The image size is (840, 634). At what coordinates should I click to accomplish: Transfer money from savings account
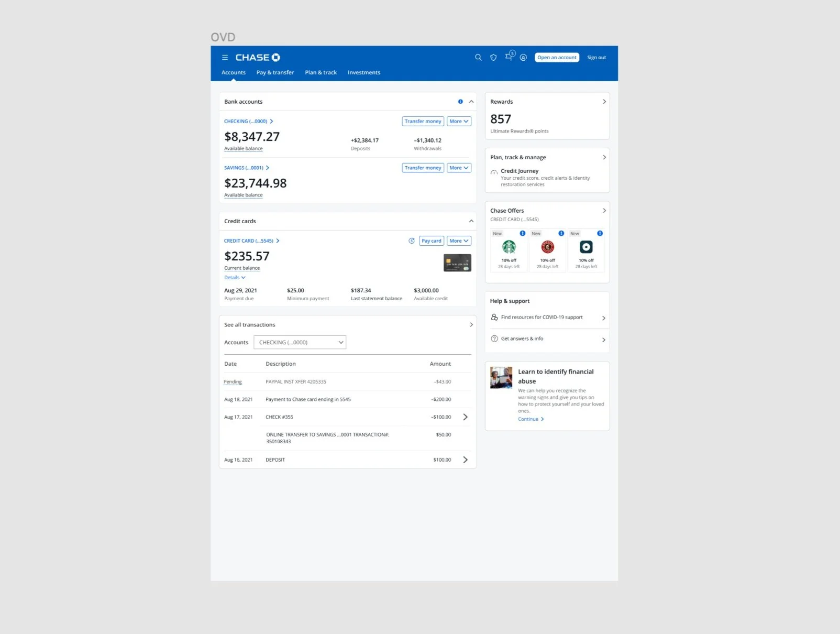coord(423,168)
